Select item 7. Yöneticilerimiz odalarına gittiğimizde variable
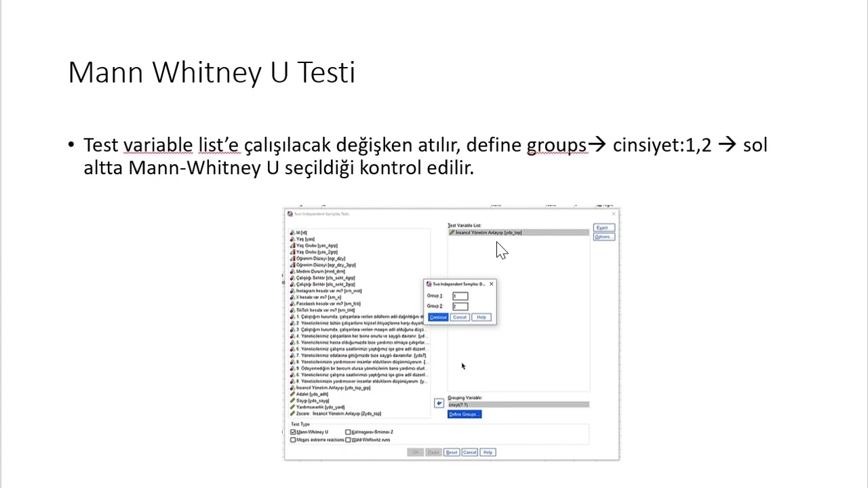Screen dimensions: 868x488 [359, 355]
